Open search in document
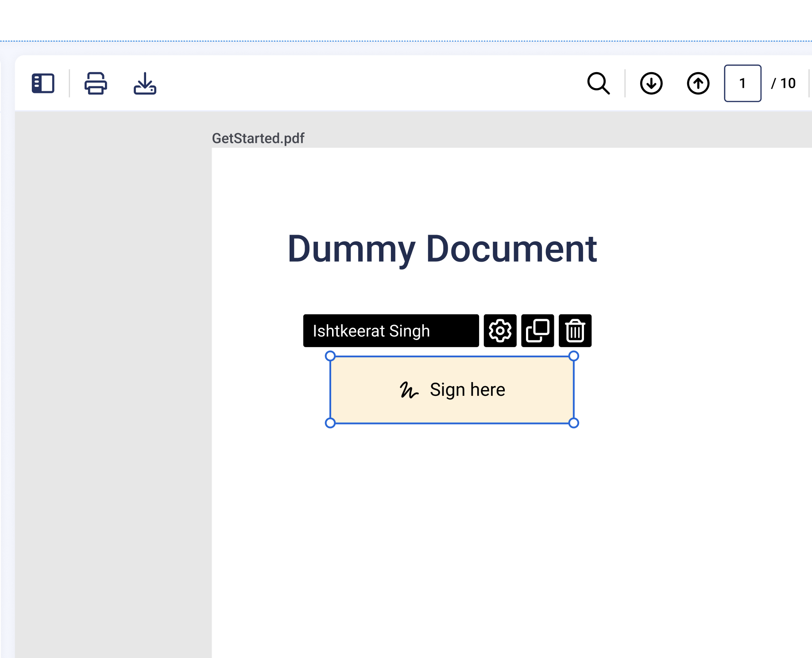Screen dimensions: 812x658 [598, 83]
